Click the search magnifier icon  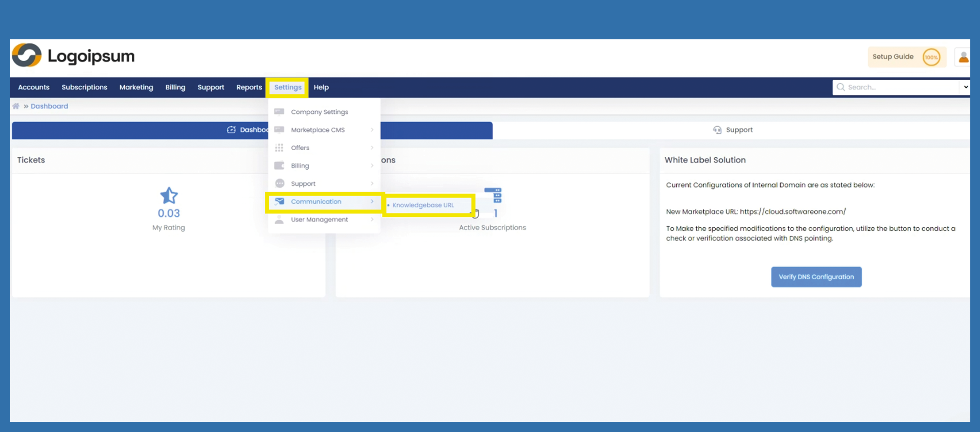840,87
